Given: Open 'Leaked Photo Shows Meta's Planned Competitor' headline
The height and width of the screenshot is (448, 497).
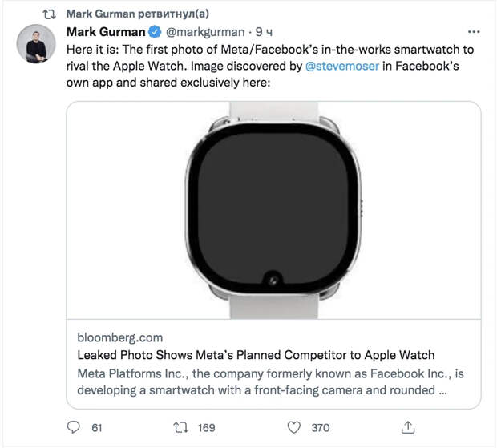Looking at the screenshot, I should 256,355.
